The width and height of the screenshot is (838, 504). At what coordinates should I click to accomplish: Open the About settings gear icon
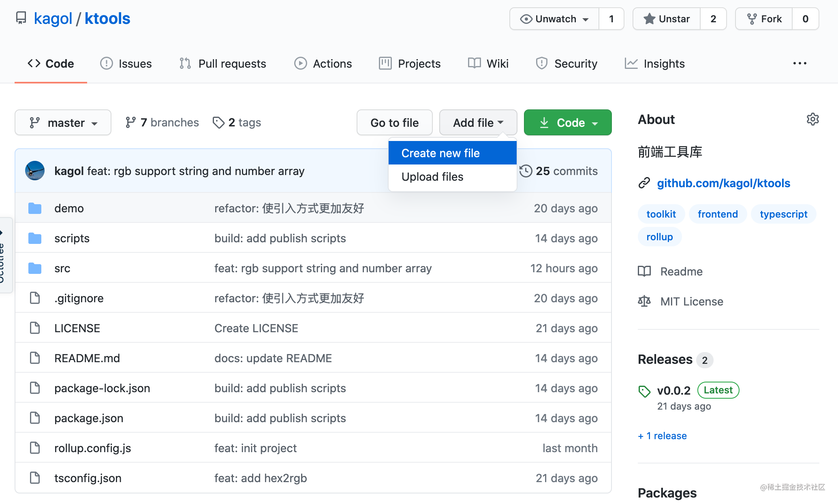pyautogui.click(x=812, y=119)
